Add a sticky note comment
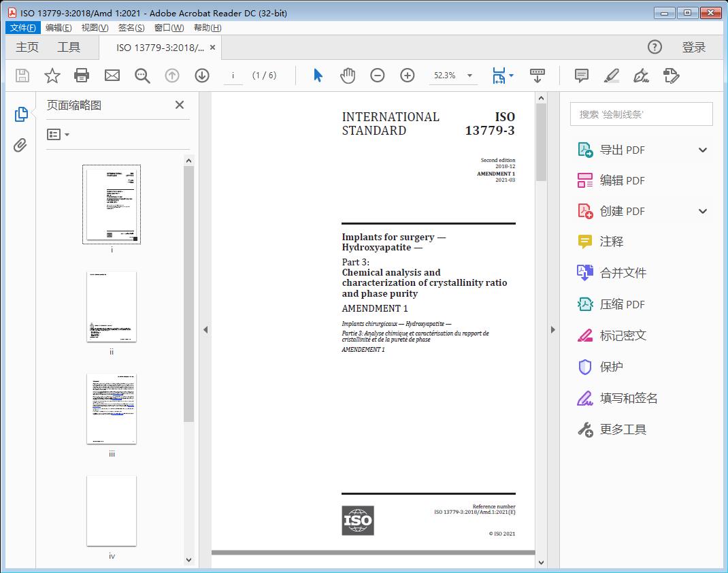Image resolution: width=728 pixels, height=573 pixels. pyautogui.click(x=582, y=76)
